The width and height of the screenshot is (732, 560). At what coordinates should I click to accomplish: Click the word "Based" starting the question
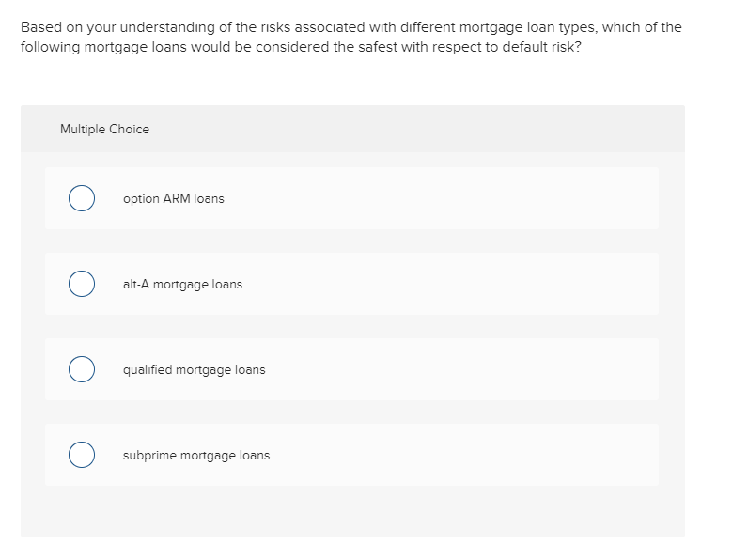click(x=40, y=27)
